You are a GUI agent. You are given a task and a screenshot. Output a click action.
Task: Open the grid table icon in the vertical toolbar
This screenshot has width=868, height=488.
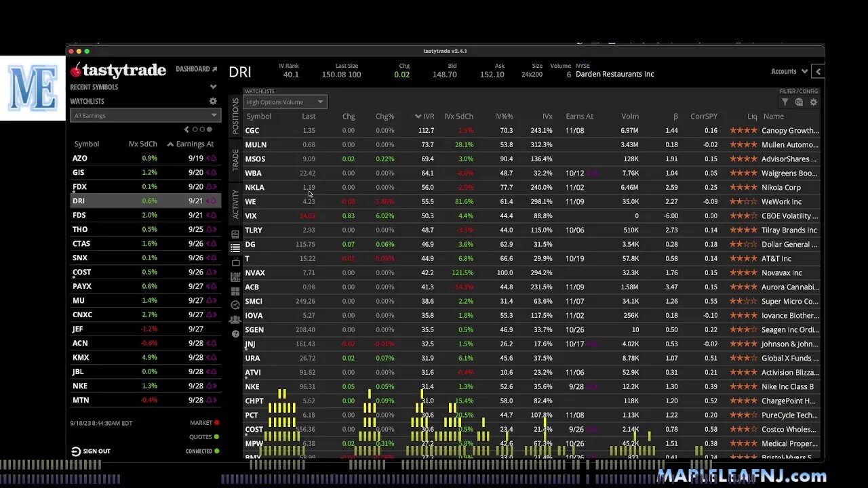coord(235,277)
